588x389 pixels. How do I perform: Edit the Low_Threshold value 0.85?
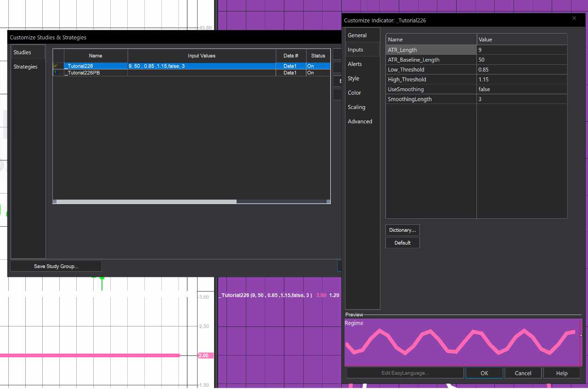coord(522,69)
